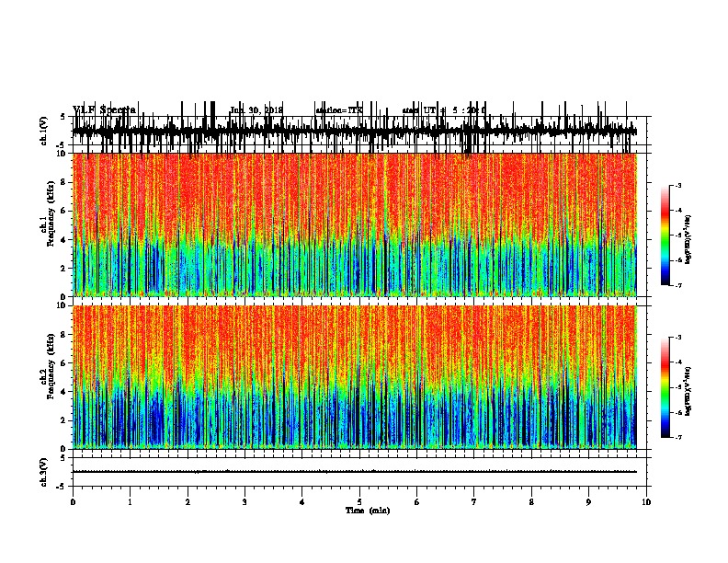
Task: Click time axis tick label '5'
Action: [359, 501]
